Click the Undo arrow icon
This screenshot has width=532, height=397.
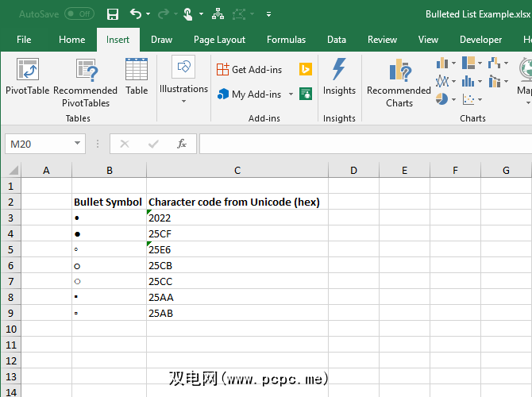coord(135,14)
